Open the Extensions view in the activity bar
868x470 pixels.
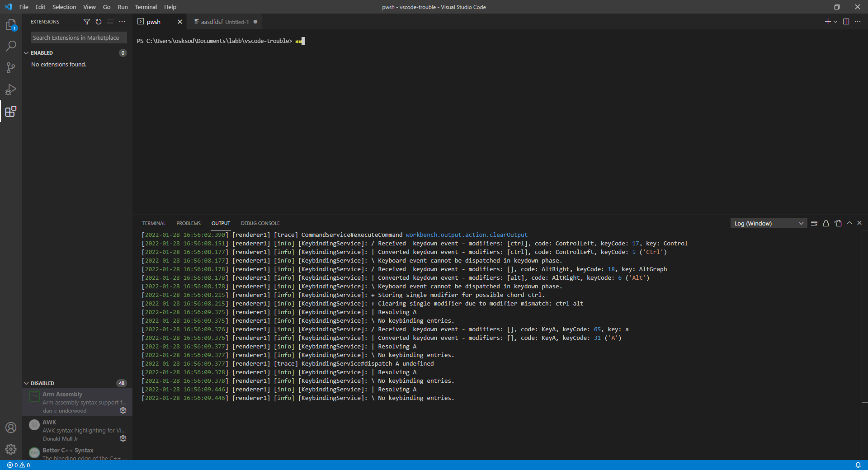[x=11, y=111]
